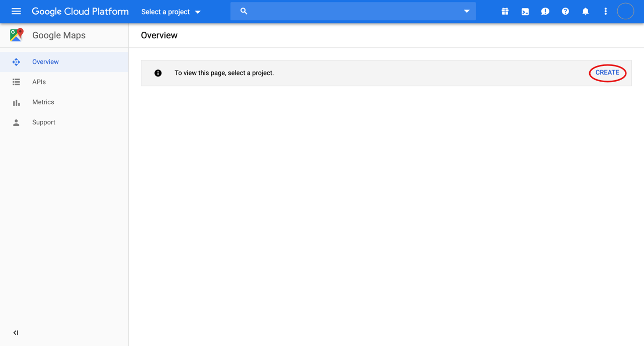This screenshot has height=346, width=644.
Task: Select the Metrics bar-chart icon
Action: coord(16,102)
